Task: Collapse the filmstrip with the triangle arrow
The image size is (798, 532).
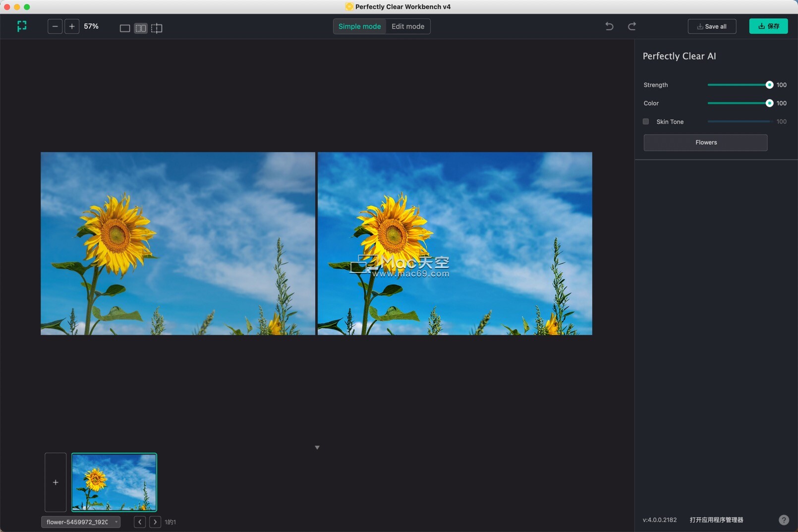Action: [317, 447]
